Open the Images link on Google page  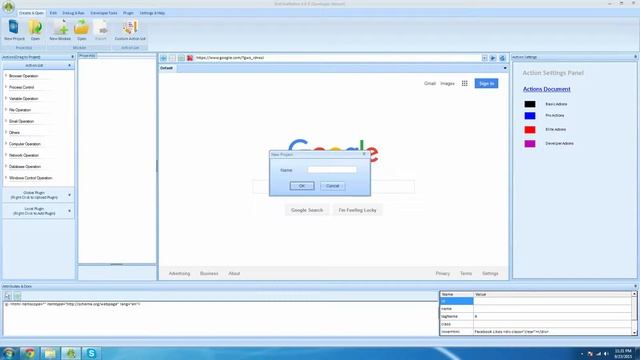tap(447, 83)
